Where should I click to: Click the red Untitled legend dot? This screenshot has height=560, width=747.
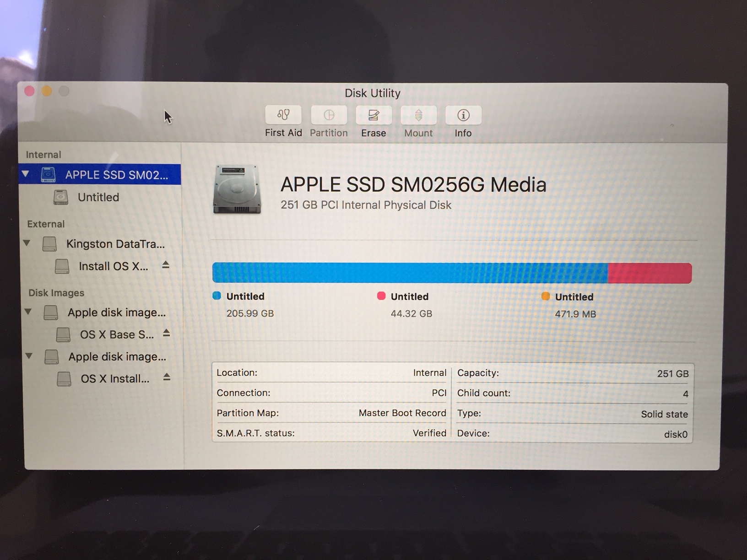381,296
